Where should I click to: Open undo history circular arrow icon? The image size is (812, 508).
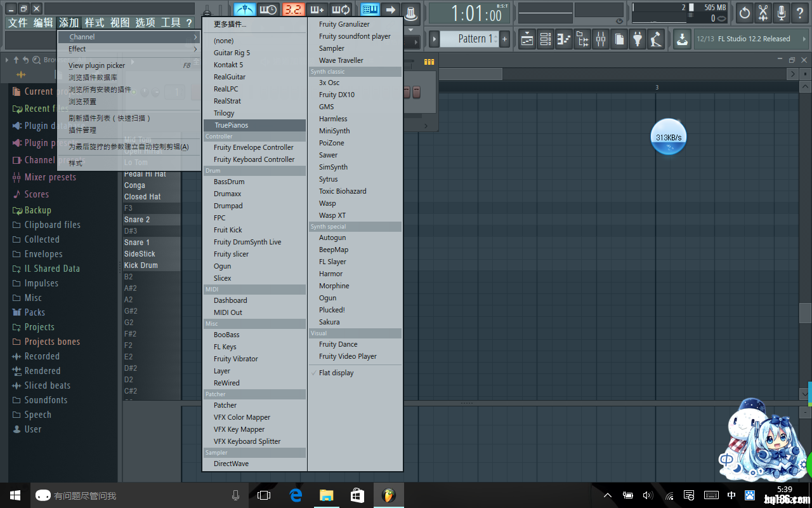(x=745, y=12)
